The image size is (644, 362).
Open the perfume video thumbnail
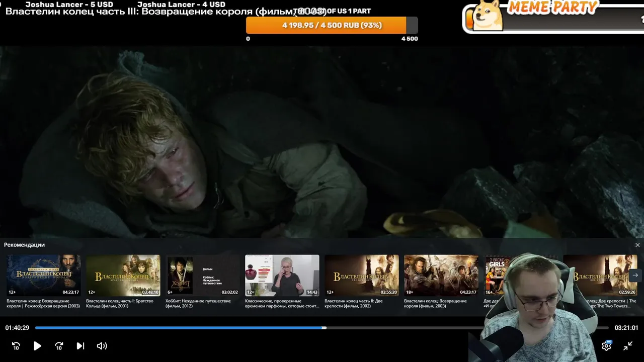point(282,275)
